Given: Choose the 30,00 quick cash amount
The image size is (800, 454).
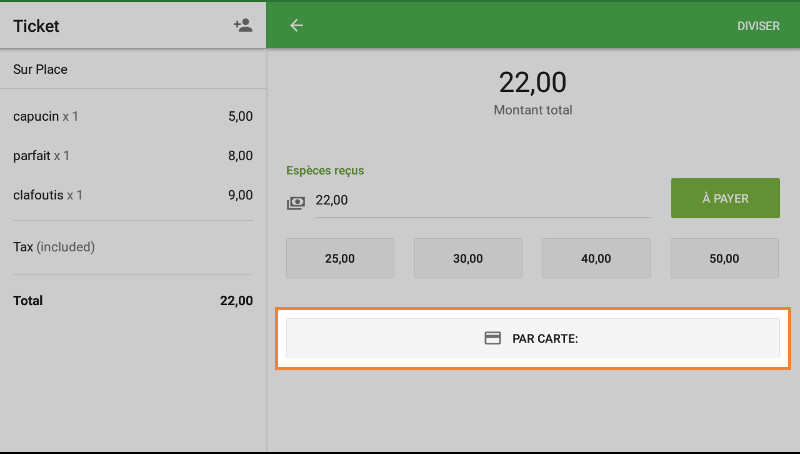Looking at the screenshot, I should tap(468, 258).
